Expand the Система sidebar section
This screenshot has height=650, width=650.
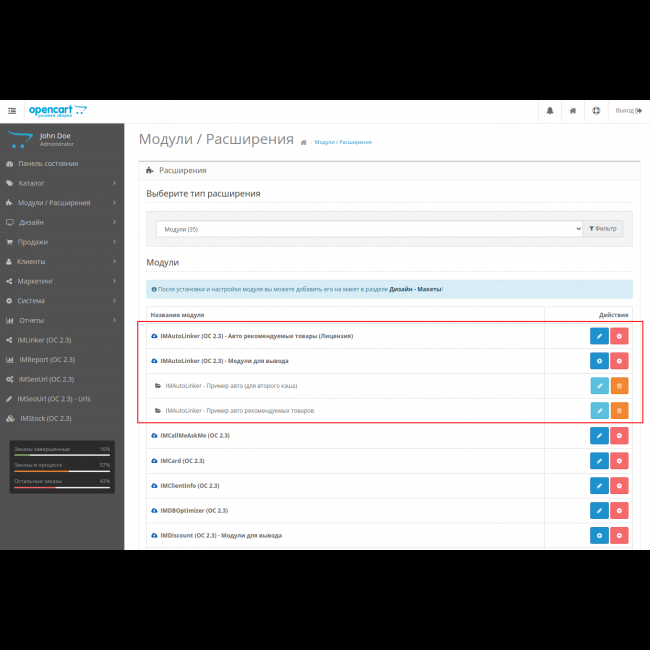point(62,300)
